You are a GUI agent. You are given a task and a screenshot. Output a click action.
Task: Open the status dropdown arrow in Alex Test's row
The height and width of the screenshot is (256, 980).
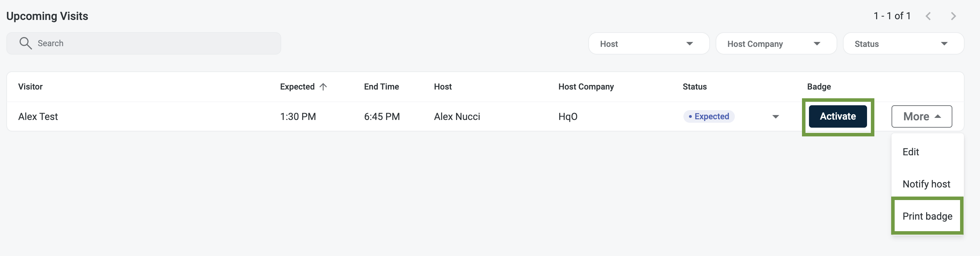pos(775,117)
